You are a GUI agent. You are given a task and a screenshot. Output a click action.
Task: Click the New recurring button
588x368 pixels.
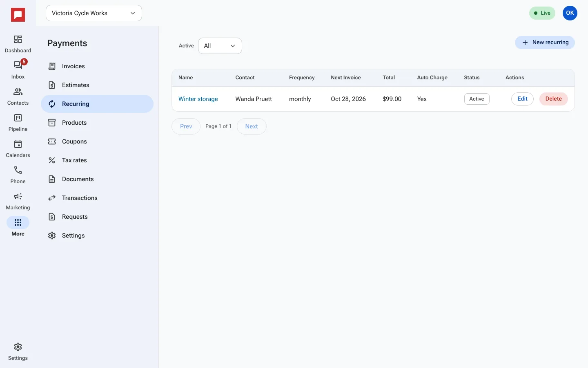tap(545, 43)
